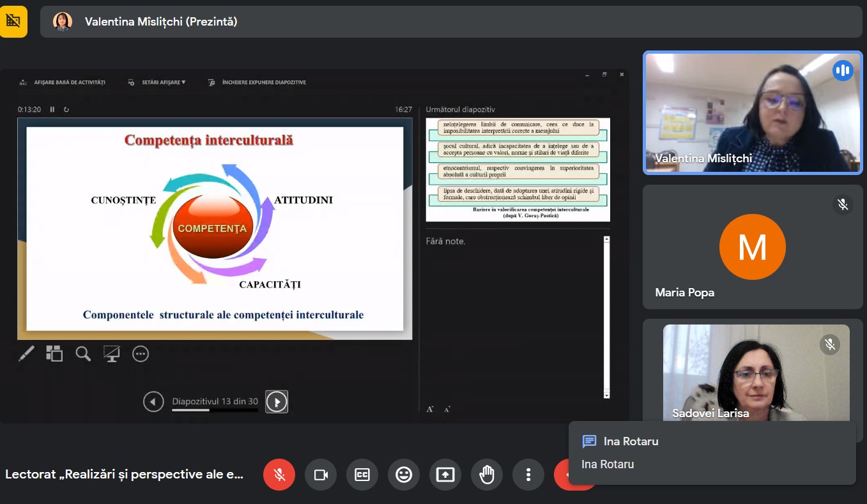Pause the presentation timer
867x504 pixels.
pos(52,110)
